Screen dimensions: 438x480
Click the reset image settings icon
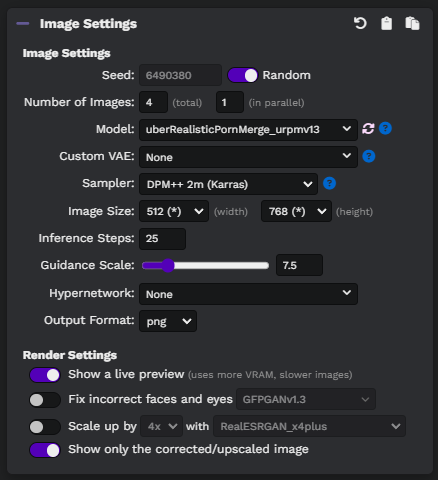360,23
